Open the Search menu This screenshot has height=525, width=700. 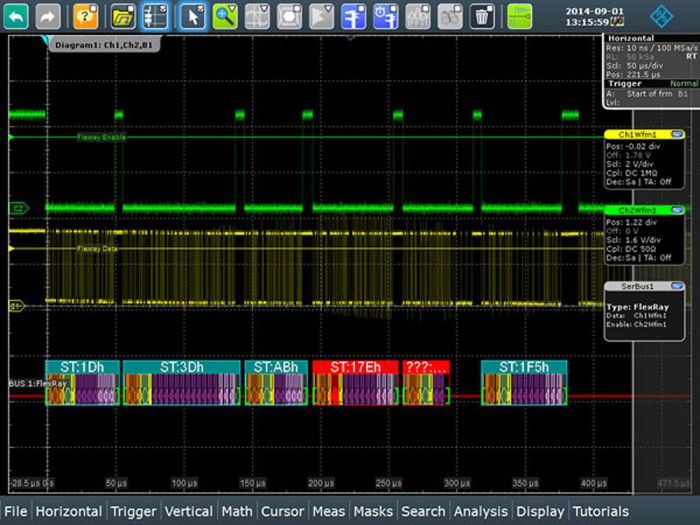click(x=423, y=511)
